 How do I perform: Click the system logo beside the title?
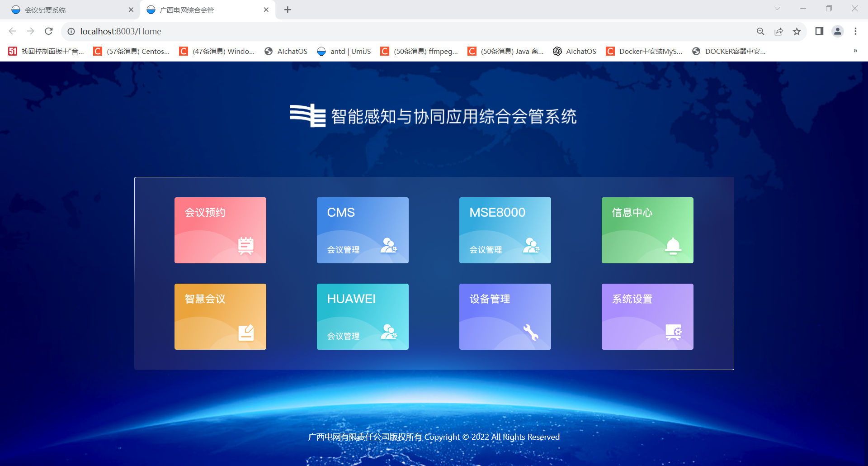click(x=307, y=116)
